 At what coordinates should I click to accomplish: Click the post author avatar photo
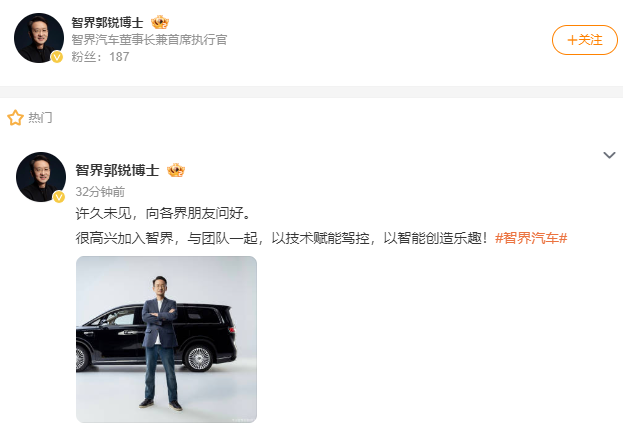click(x=41, y=177)
